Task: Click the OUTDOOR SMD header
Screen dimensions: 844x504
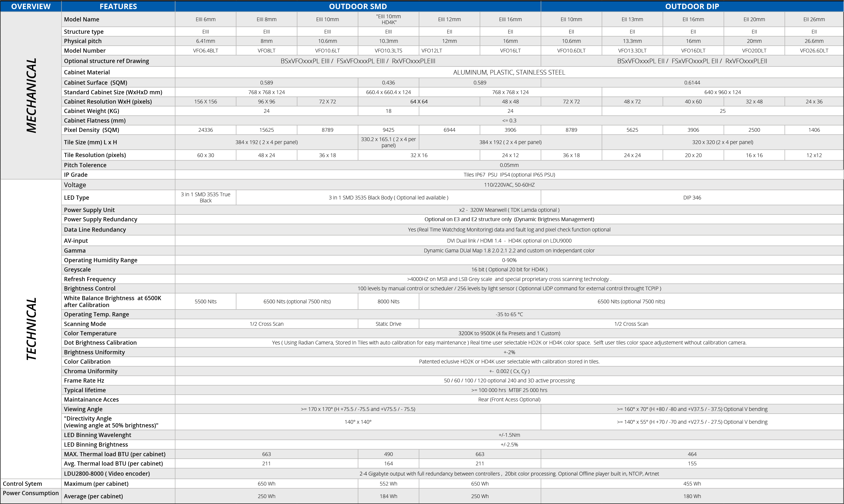Action: [x=358, y=6]
